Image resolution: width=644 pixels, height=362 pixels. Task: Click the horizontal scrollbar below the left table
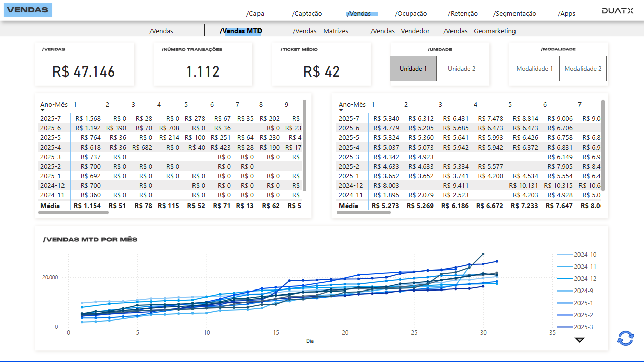(x=72, y=213)
